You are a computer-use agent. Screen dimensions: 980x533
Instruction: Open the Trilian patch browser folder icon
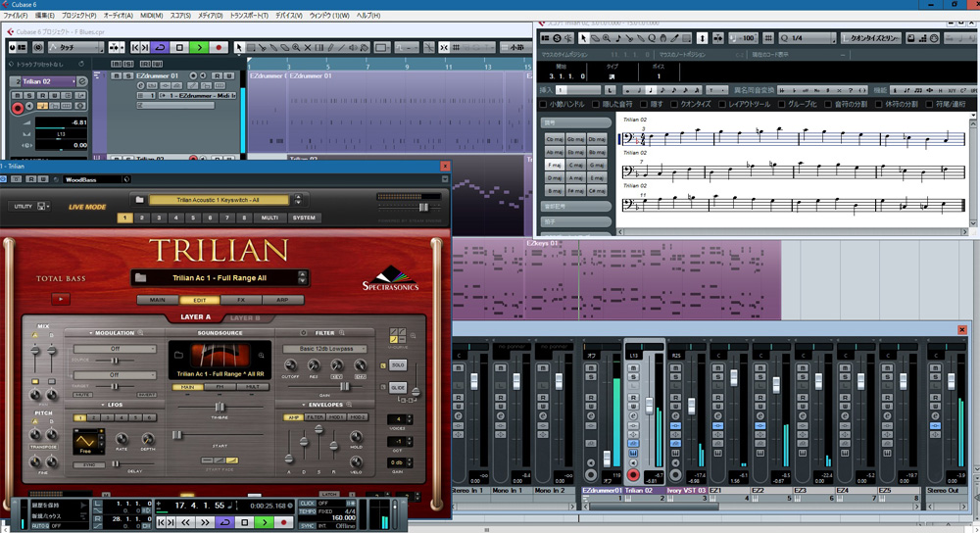click(142, 277)
